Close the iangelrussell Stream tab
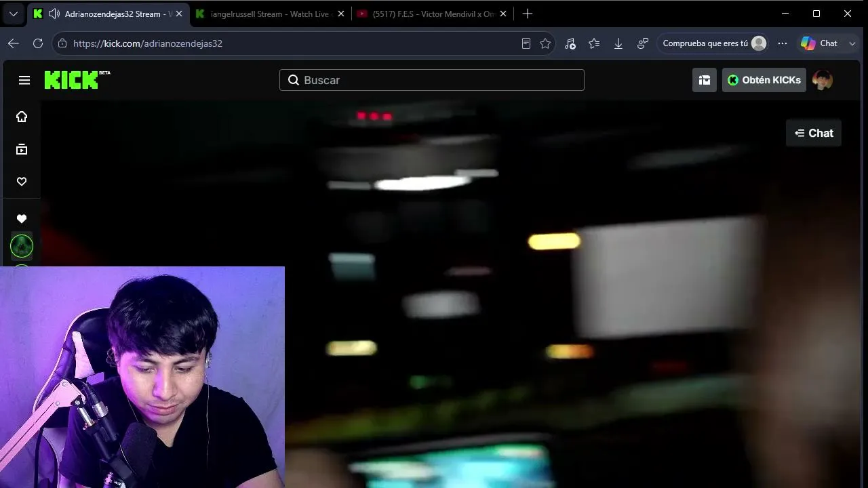868x488 pixels. pyautogui.click(x=340, y=14)
